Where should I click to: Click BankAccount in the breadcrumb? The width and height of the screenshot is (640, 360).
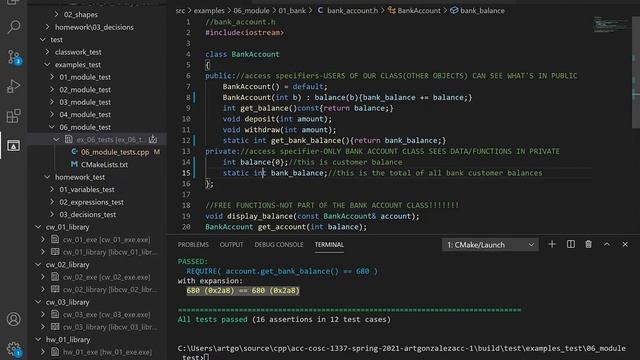pos(419,11)
